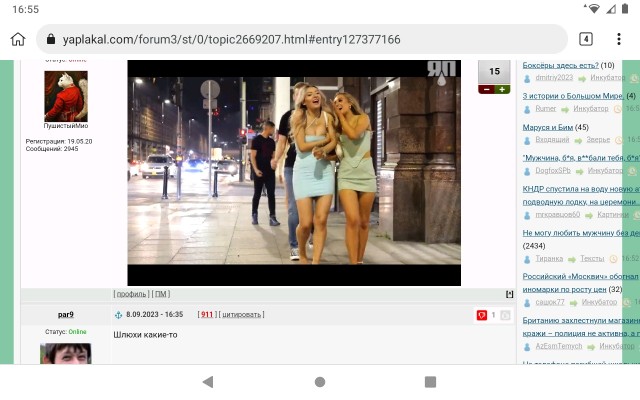Viewport: 640px width, 400px height.
Task: Click the user icon beside сашок77
Action: point(527,303)
